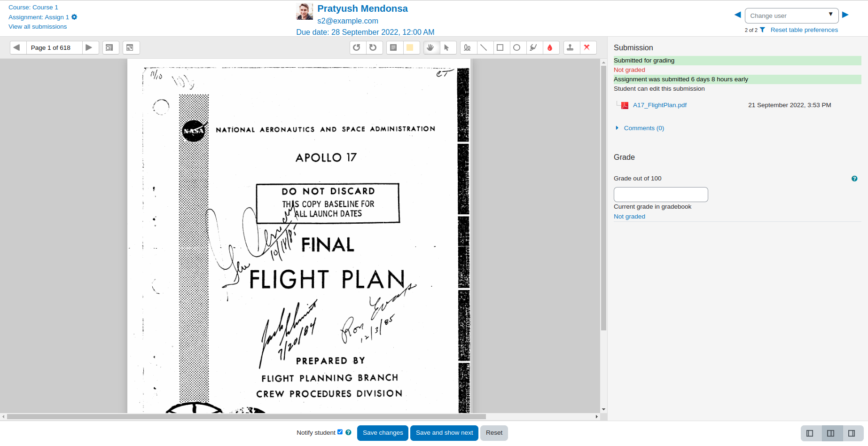The image size is (868, 446).
Task: Select the Rectangle tool
Action: [501, 47]
